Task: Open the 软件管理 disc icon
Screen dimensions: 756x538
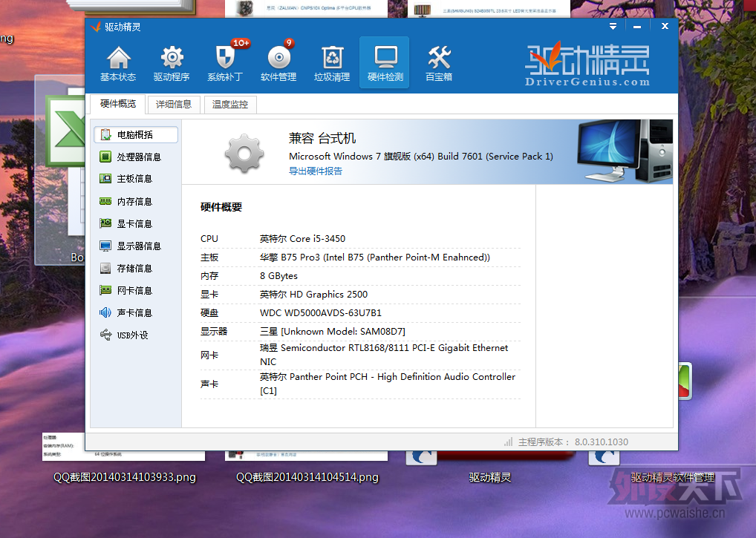Action: tap(278, 57)
